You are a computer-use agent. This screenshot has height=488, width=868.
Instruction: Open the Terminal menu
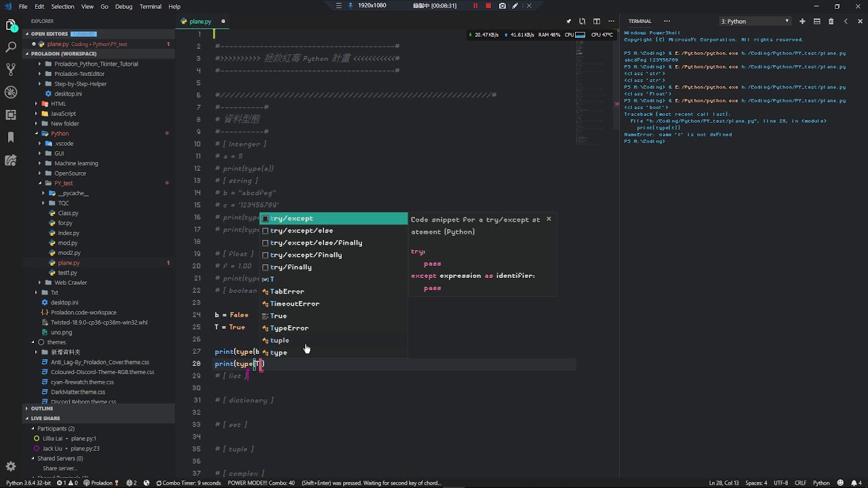(150, 7)
